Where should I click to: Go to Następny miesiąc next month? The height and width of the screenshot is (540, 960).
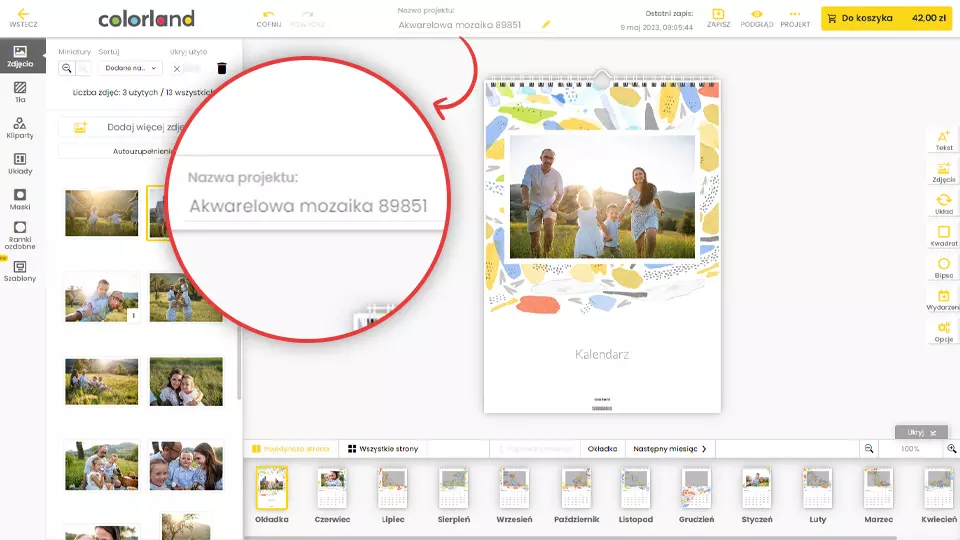pos(670,449)
